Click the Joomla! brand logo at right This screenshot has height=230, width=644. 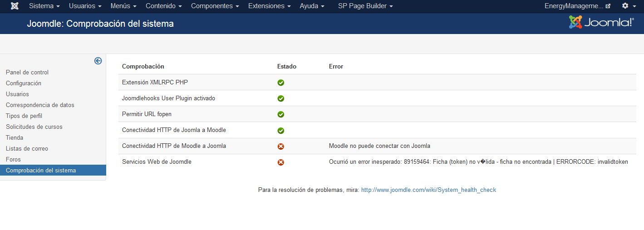pyautogui.click(x=601, y=22)
